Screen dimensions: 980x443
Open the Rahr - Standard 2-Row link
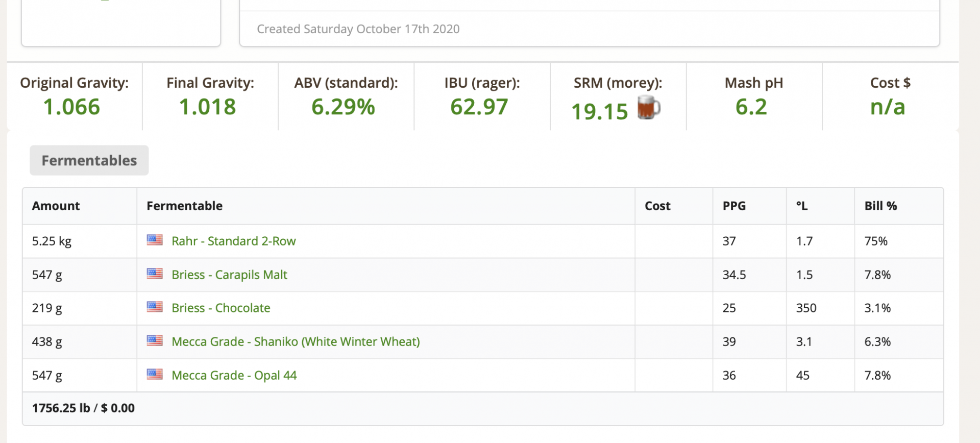point(233,241)
